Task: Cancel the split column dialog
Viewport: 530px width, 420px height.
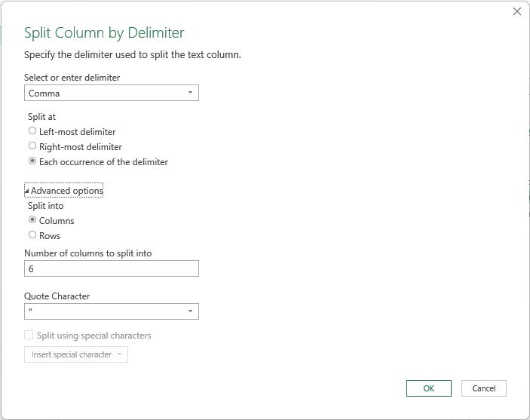Action: pyautogui.click(x=484, y=388)
